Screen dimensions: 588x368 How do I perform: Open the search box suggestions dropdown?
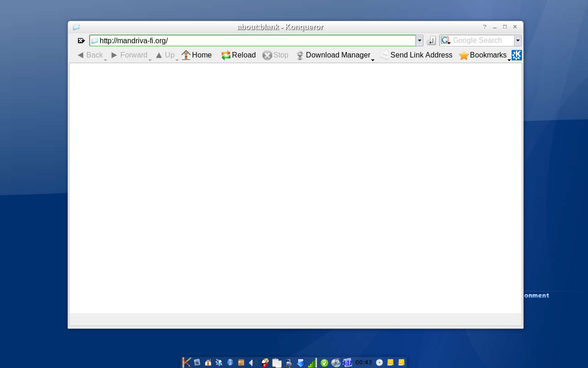click(x=518, y=40)
